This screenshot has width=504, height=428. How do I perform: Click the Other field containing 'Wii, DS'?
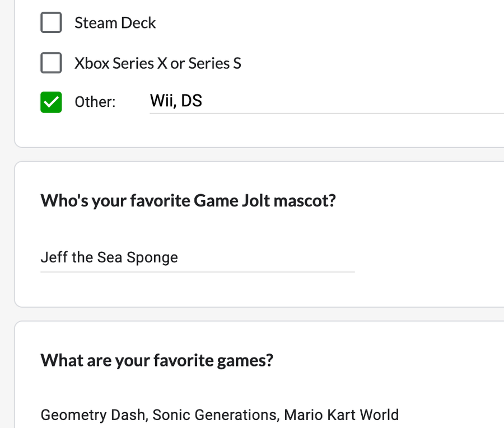[326, 101]
